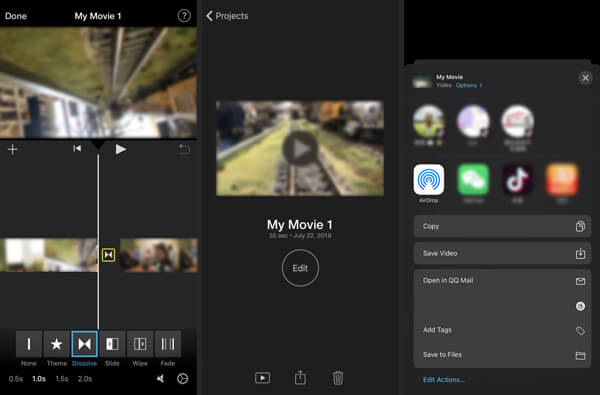
Task: Mute the transition sound effect
Action: coord(160,379)
